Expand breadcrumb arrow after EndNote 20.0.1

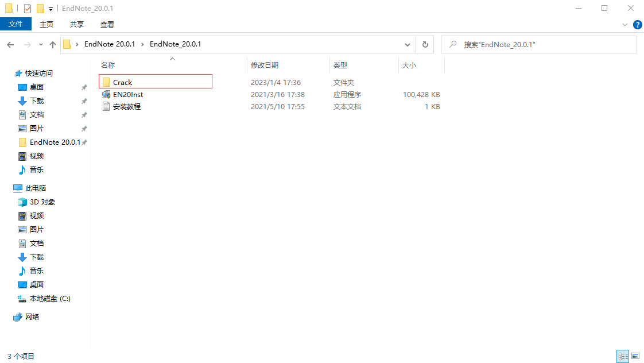(x=142, y=44)
